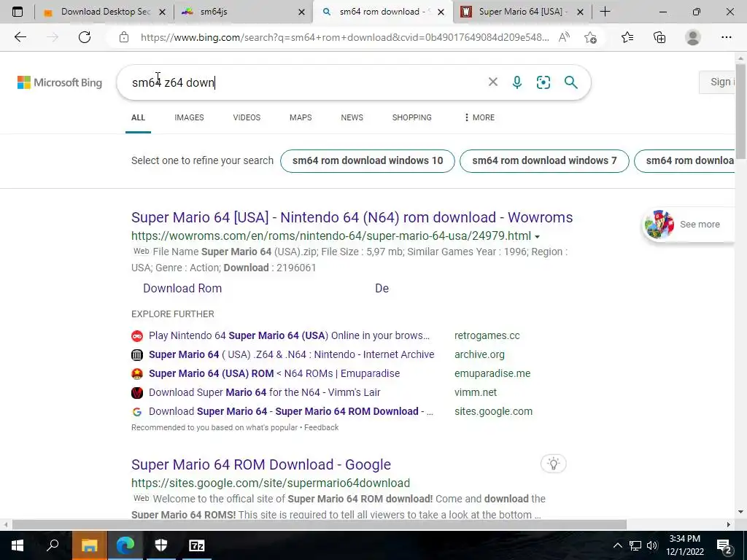Open the Emuparadise ROM link

tap(274, 373)
